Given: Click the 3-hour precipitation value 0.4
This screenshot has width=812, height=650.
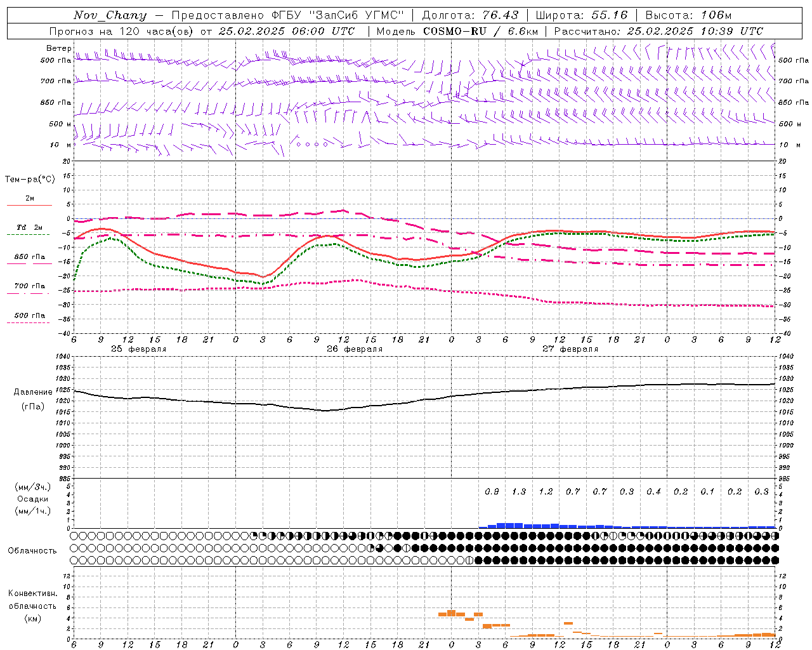Looking at the screenshot, I should (x=653, y=492).
